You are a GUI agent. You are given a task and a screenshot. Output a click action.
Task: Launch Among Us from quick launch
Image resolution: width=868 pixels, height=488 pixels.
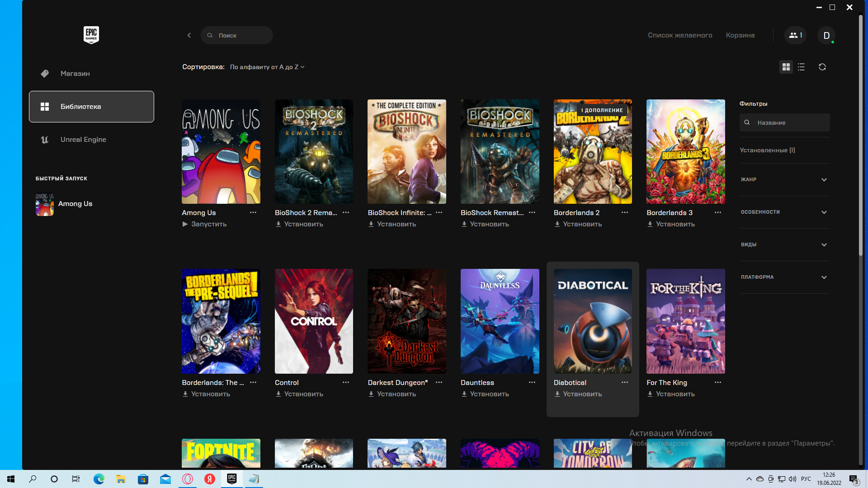pos(64,204)
